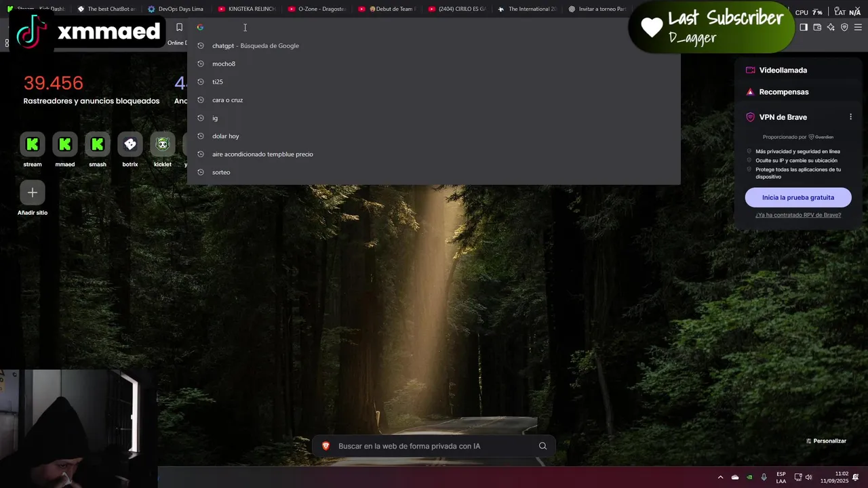This screenshot has width=868, height=488.
Task: Switch to The International tab
Action: (527, 9)
